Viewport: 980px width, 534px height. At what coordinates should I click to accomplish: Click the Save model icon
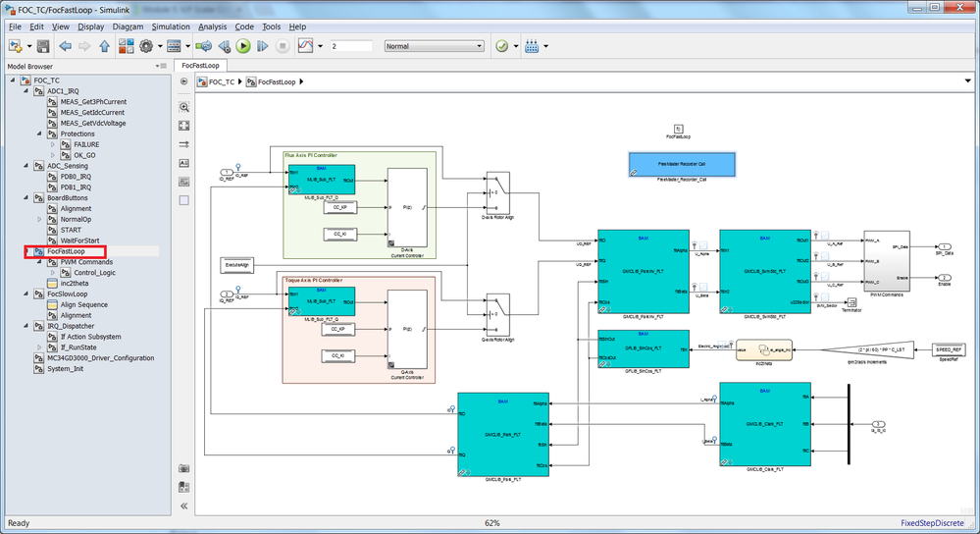click(43, 46)
